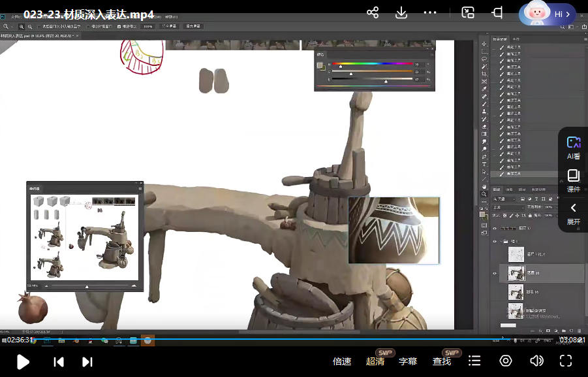Select the Type tool in Photoshop's toolbar
This screenshot has width=588, height=377.
click(484, 164)
